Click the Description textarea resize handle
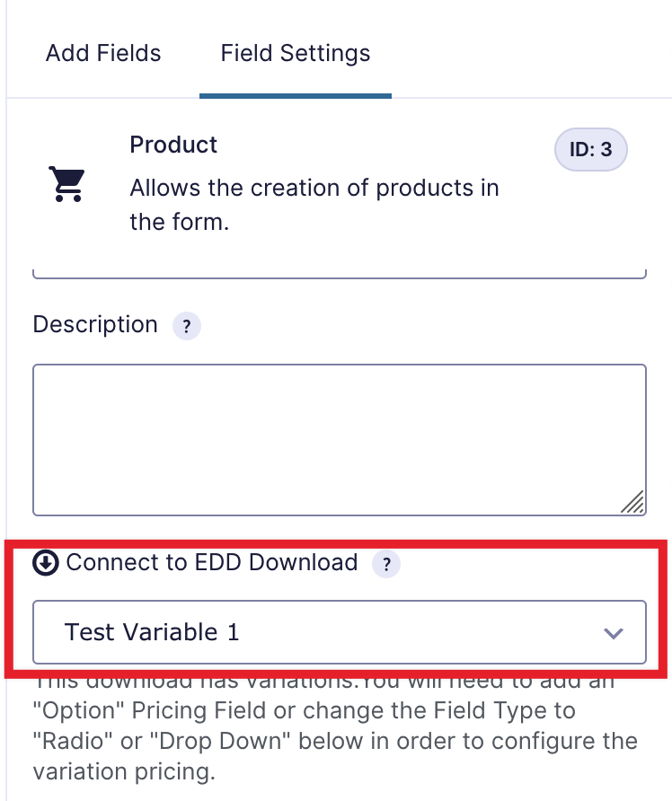This screenshot has width=672, height=801. coord(633,503)
